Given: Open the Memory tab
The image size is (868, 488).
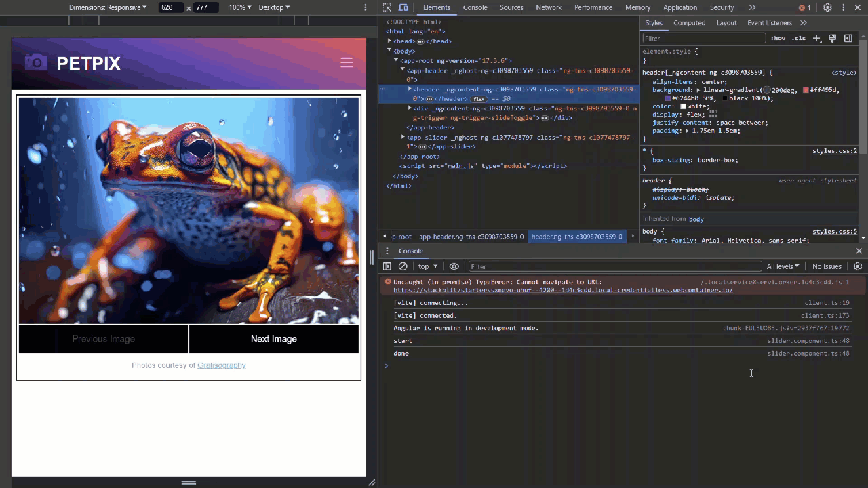Looking at the screenshot, I should [637, 7].
